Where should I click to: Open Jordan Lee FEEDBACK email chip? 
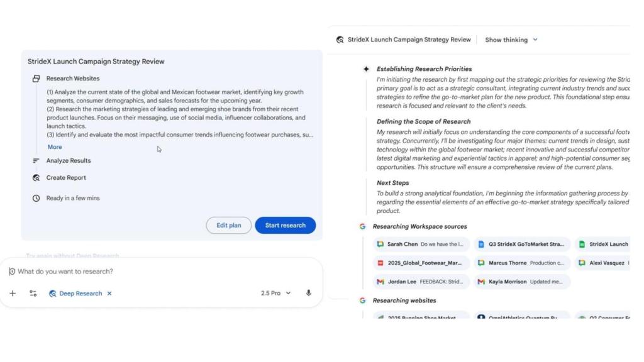421,282
